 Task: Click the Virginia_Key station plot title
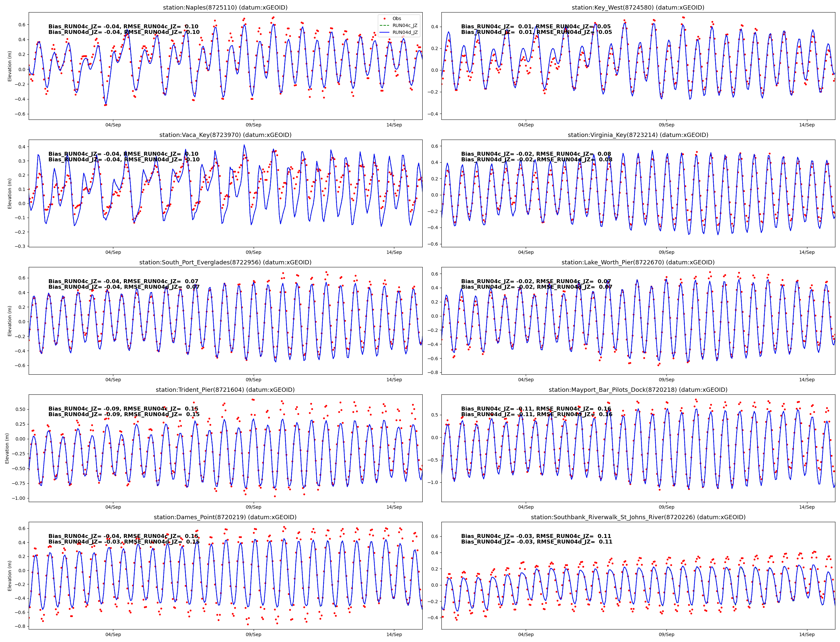click(x=638, y=135)
